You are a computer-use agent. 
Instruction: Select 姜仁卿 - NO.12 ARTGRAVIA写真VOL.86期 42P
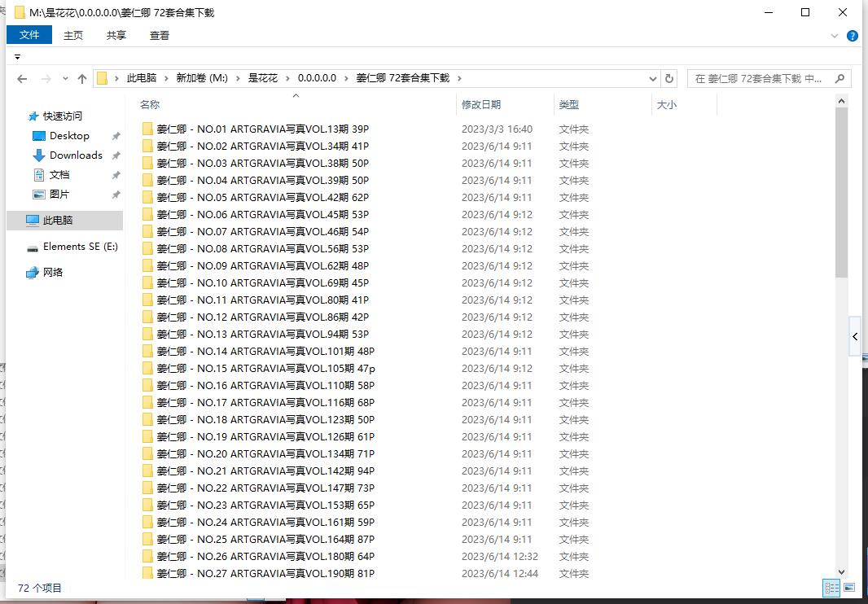coord(263,317)
